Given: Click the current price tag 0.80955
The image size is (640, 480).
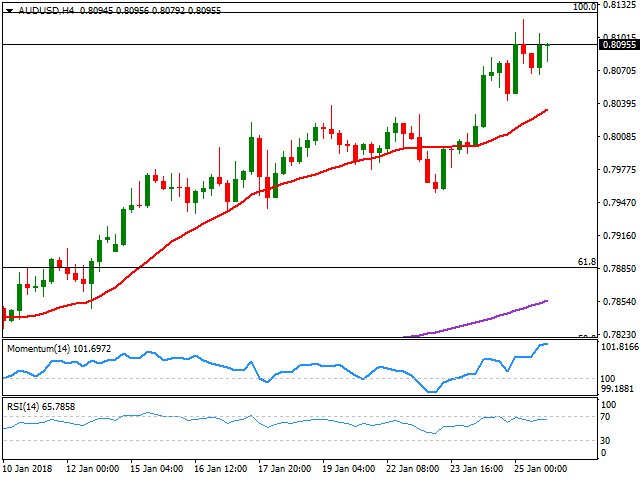Looking at the screenshot, I should pyautogui.click(x=618, y=45).
